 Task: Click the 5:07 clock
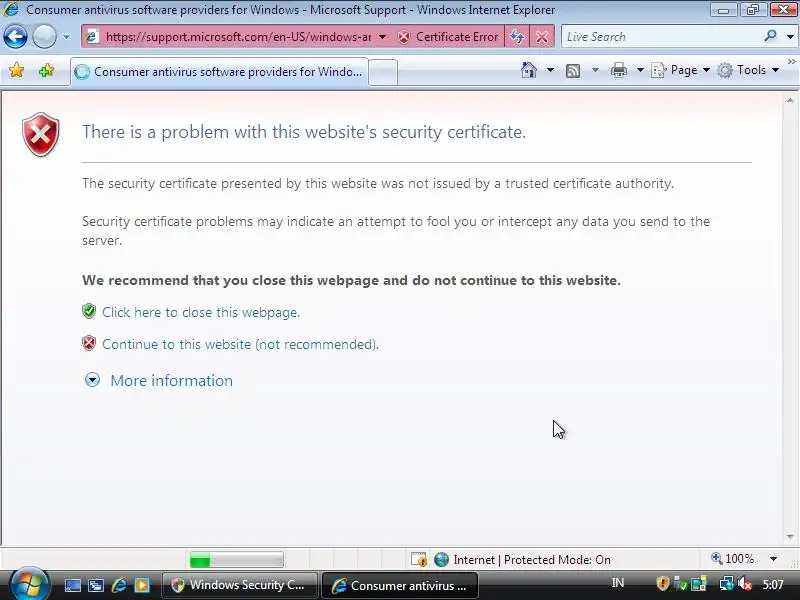[x=773, y=584]
